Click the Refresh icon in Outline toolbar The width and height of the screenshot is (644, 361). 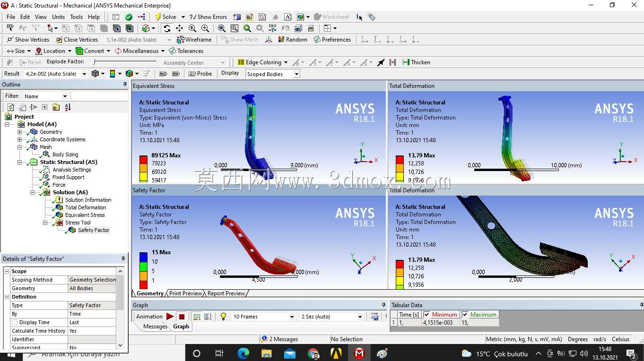[x=10, y=107]
